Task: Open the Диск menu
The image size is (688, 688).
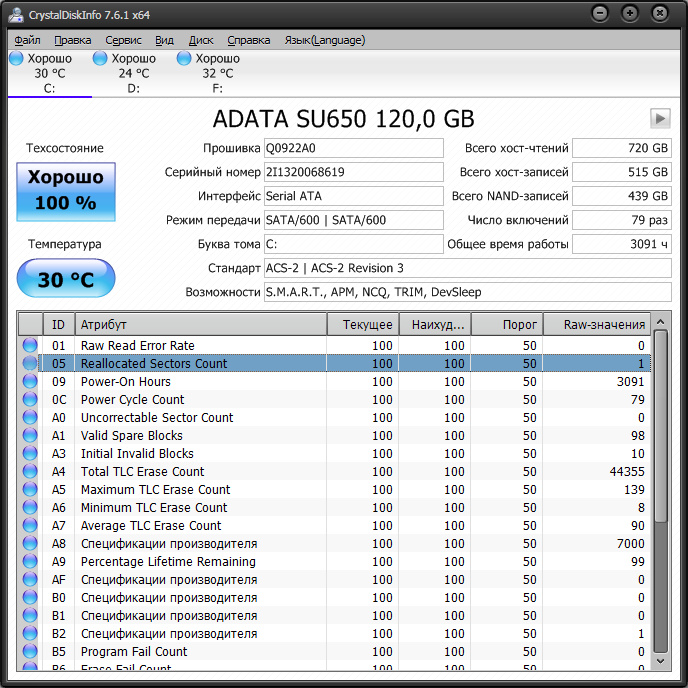Action: (201, 40)
